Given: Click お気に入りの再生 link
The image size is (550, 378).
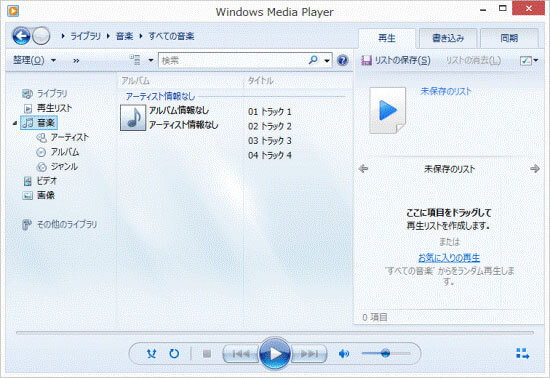Looking at the screenshot, I should coord(449,258).
